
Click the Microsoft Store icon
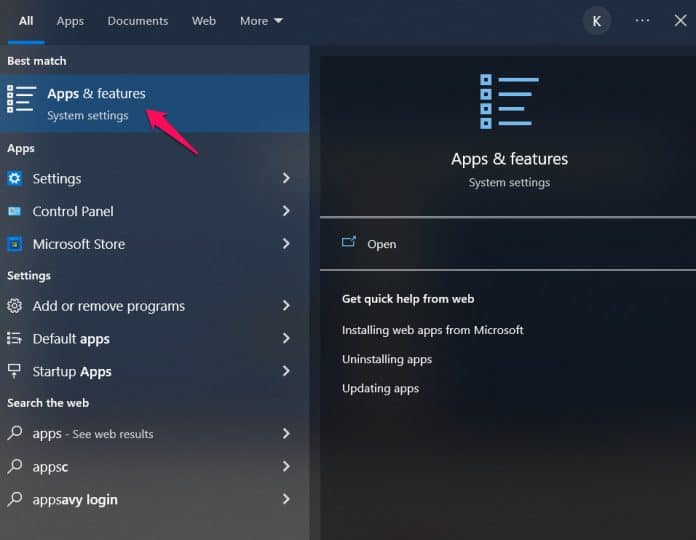coord(15,244)
